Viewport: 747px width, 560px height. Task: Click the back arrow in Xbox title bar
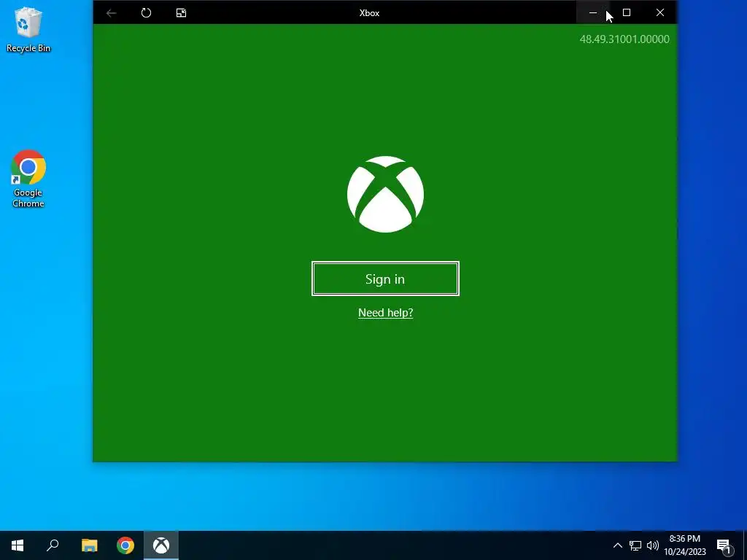112,13
